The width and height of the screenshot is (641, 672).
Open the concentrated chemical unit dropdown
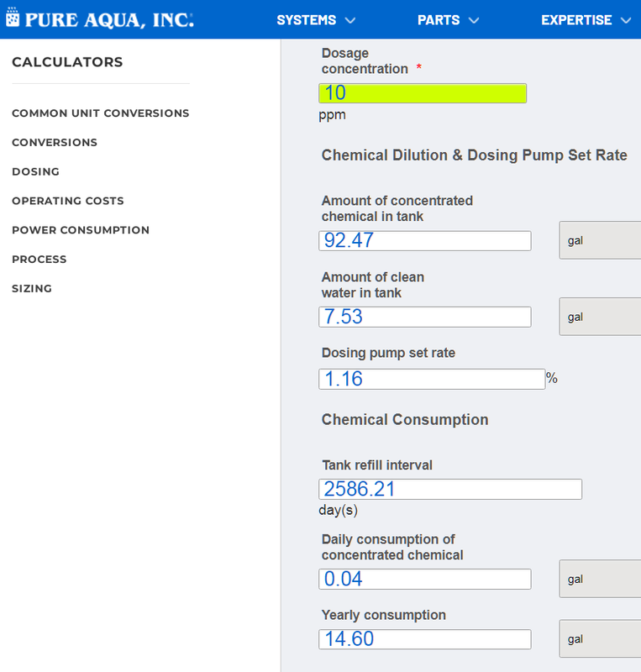[600, 241]
